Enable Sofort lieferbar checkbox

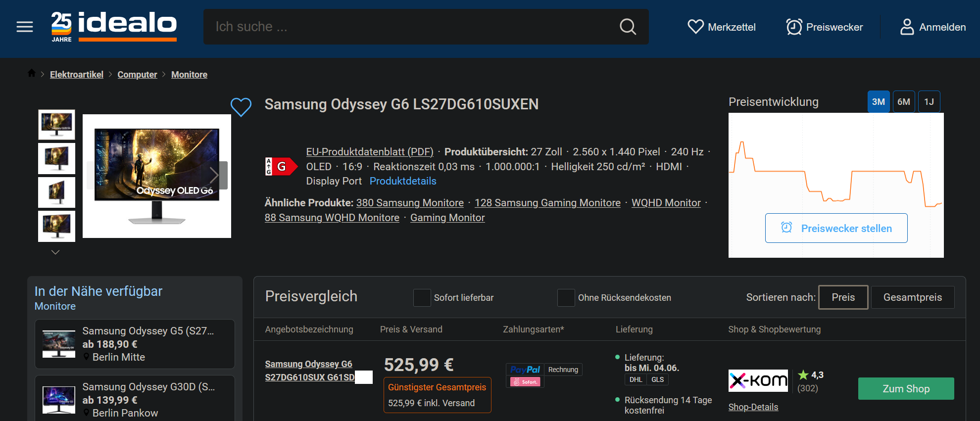point(422,298)
